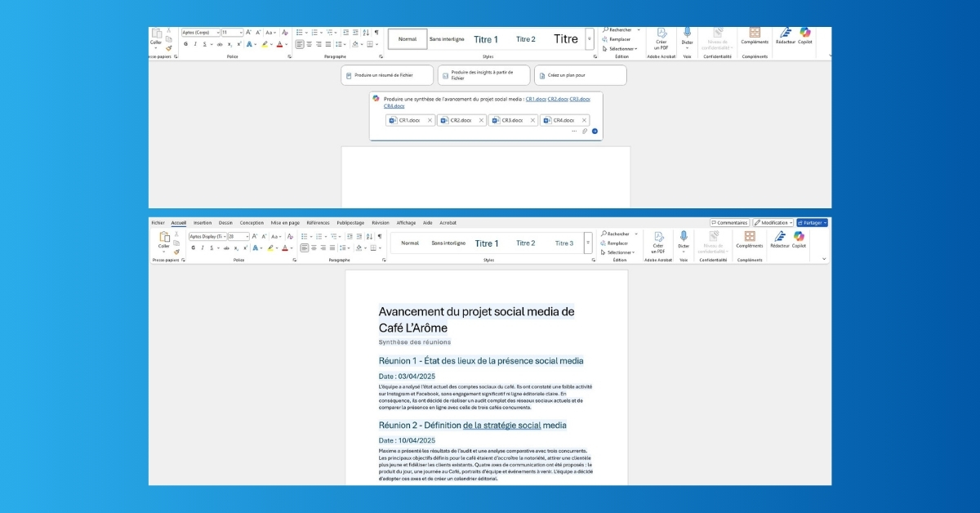Toggle paragraph marks display in lower ribbon
The width and height of the screenshot is (980, 513).
tap(379, 236)
